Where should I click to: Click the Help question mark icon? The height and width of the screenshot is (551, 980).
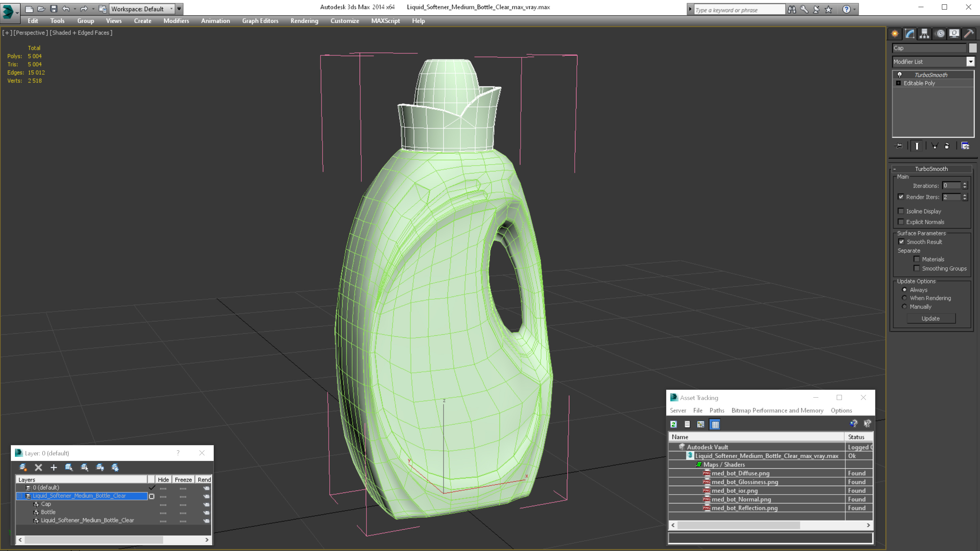pos(847,10)
